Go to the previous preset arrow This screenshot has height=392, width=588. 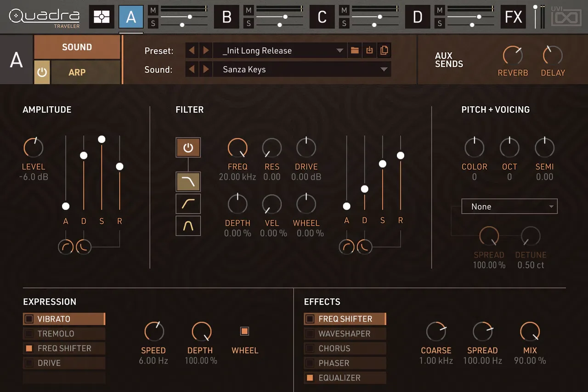pyautogui.click(x=192, y=51)
